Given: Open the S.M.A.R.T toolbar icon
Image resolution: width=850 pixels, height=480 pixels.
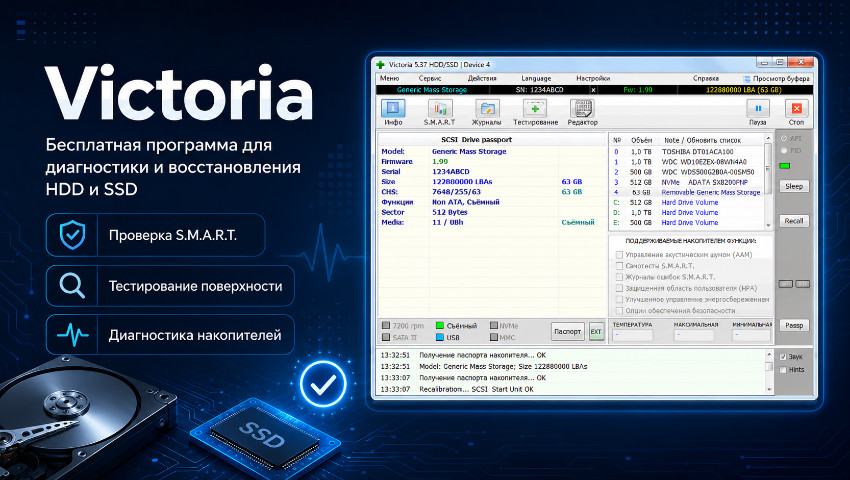Looking at the screenshot, I should point(440,109).
